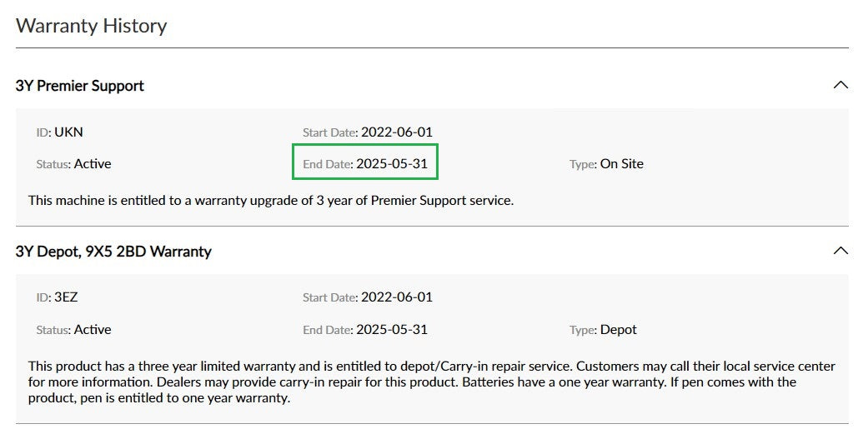The height and width of the screenshot is (429, 868).
Task: Click the Premier Support Start Date value
Action: (396, 132)
